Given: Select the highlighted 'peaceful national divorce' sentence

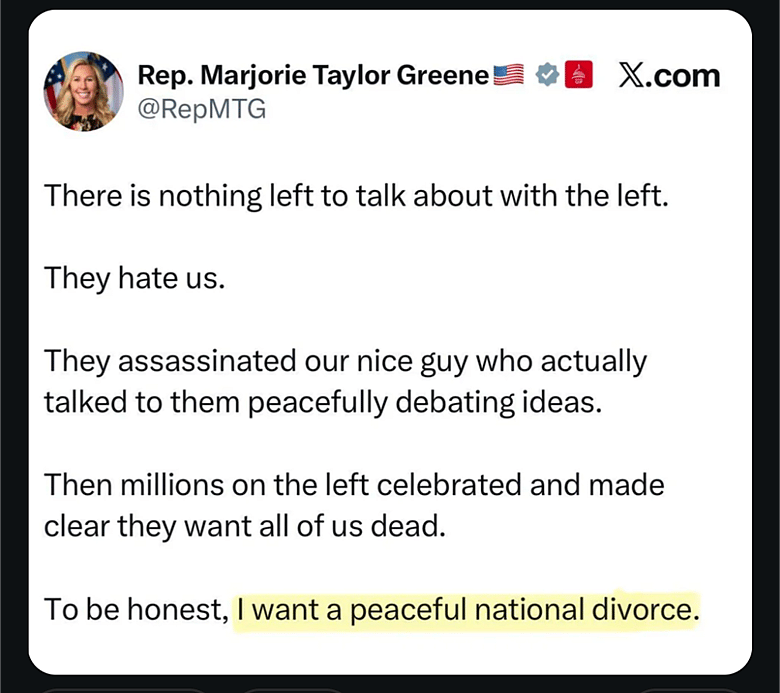Looking at the screenshot, I should (468, 610).
